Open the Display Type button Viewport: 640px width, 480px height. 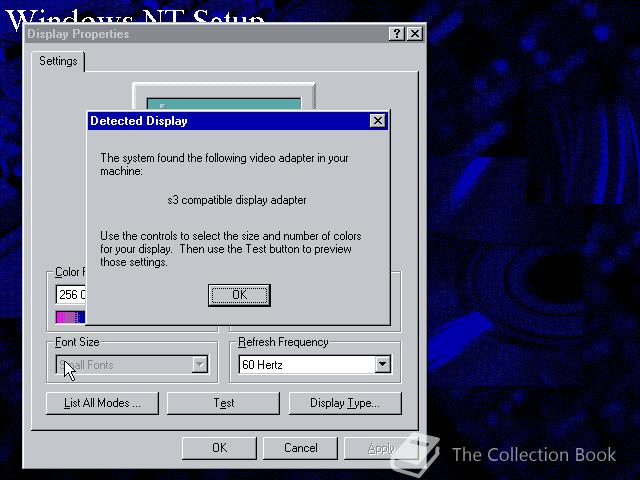coord(345,403)
